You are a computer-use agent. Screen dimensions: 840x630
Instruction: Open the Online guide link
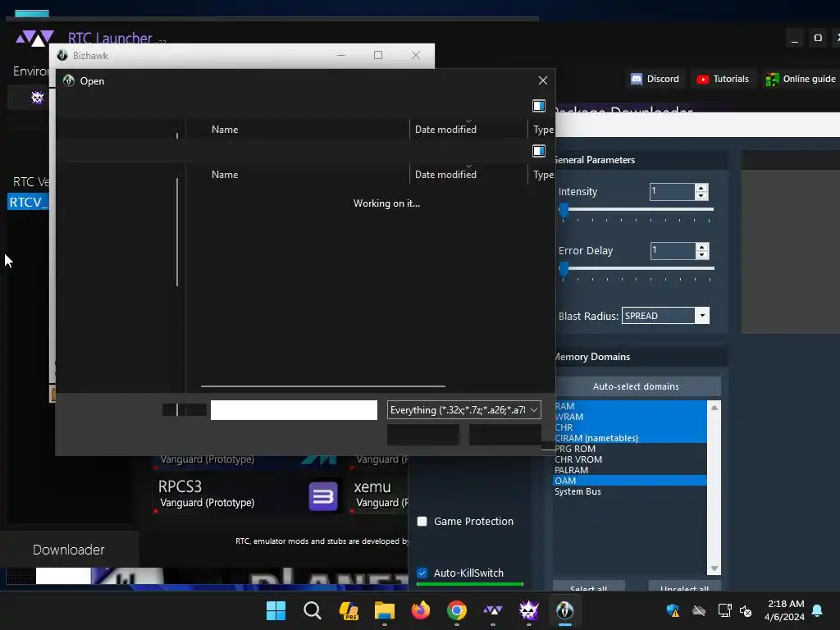[x=800, y=79]
